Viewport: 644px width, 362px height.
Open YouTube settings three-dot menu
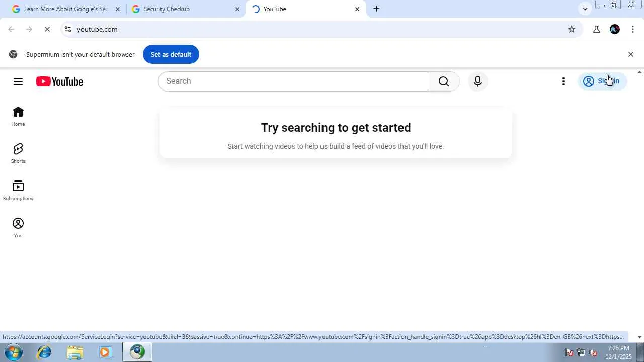point(563,81)
